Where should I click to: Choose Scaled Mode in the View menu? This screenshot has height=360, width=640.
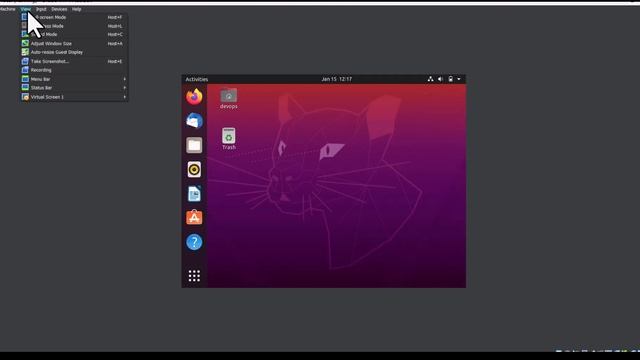tap(74, 34)
